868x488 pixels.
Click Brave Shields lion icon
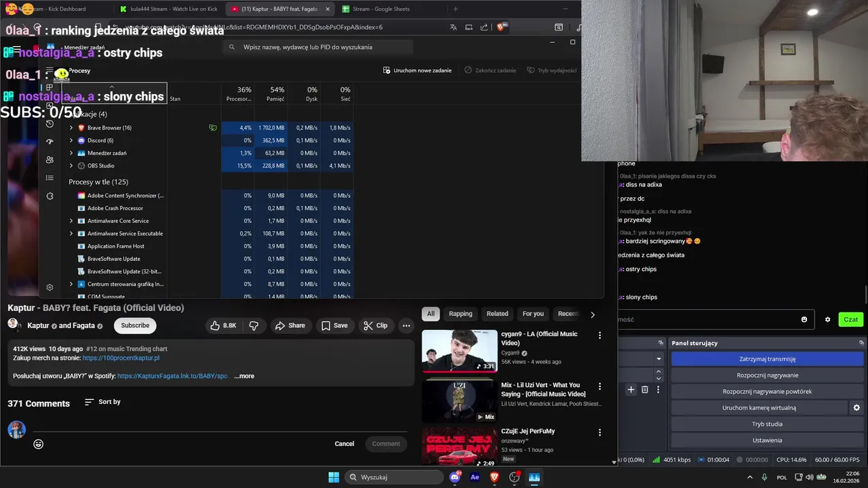point(501,27)
